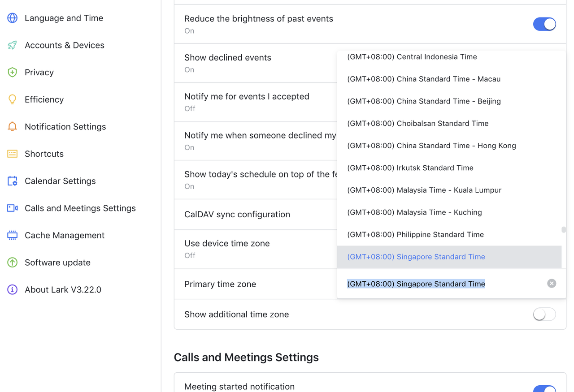Click the Notification Settings bell icon
Viewport: 574px width, 392px height.
pyautogui.click(x=13, y=127)
